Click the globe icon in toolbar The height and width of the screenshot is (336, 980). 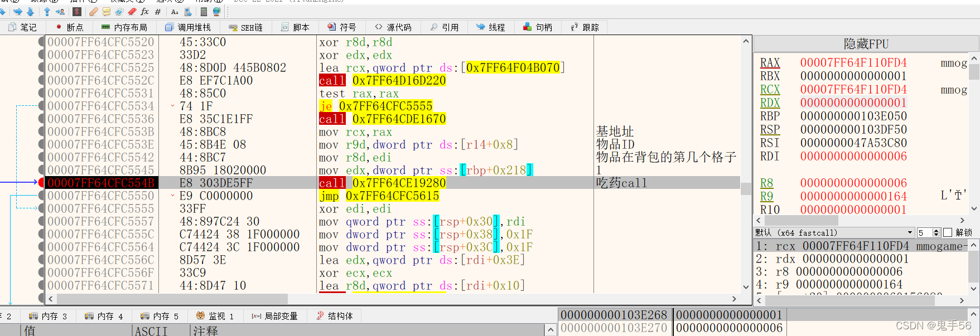(x=216, y=11)
